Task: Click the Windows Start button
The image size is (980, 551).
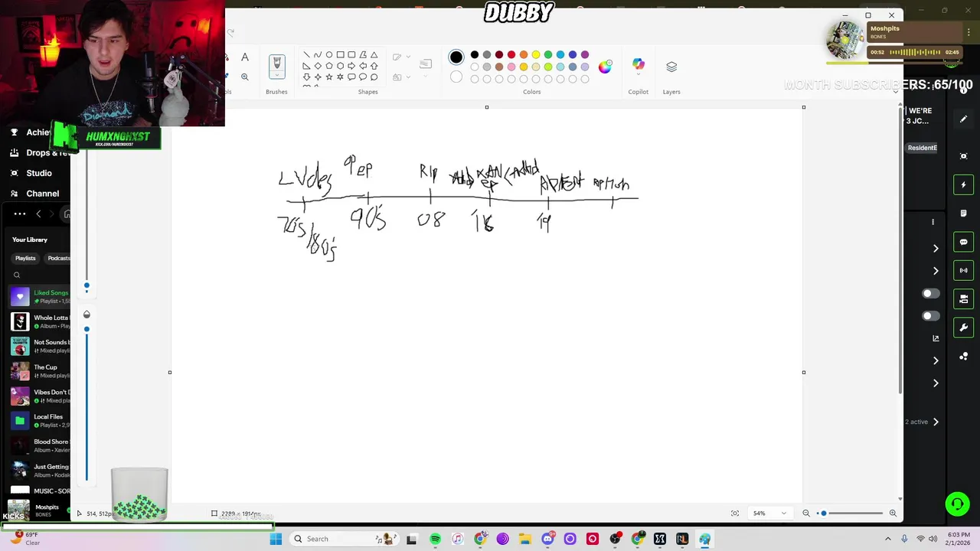Action: 276,539
